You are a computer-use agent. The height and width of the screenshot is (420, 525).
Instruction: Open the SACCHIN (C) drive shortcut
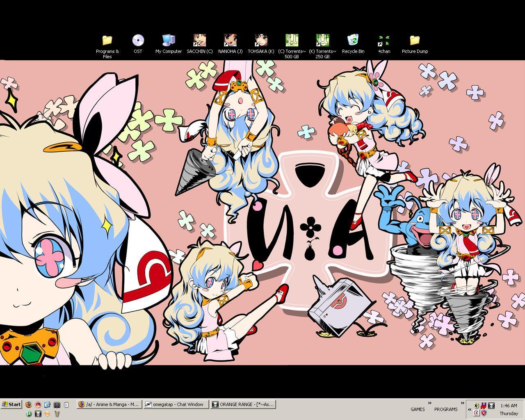(199, 40)
